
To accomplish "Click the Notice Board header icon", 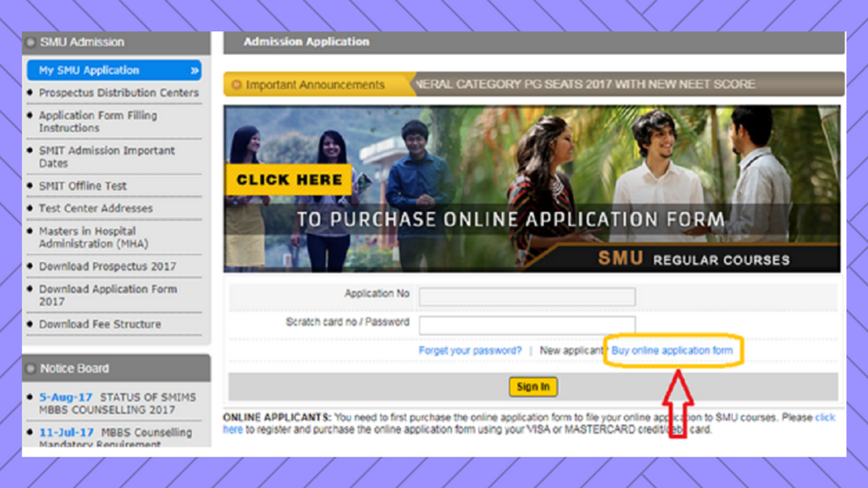I will click(x=30, y=368).
